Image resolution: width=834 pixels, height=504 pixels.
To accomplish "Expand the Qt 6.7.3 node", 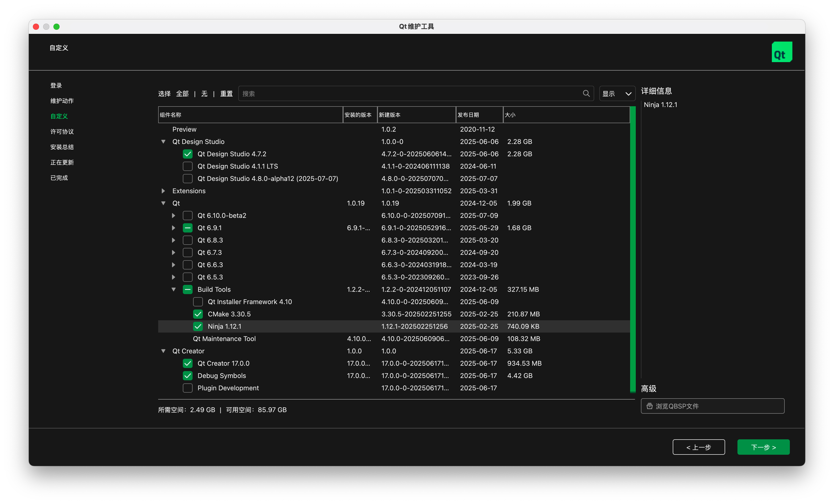I will pyautogui.click(x=173, y=252).
